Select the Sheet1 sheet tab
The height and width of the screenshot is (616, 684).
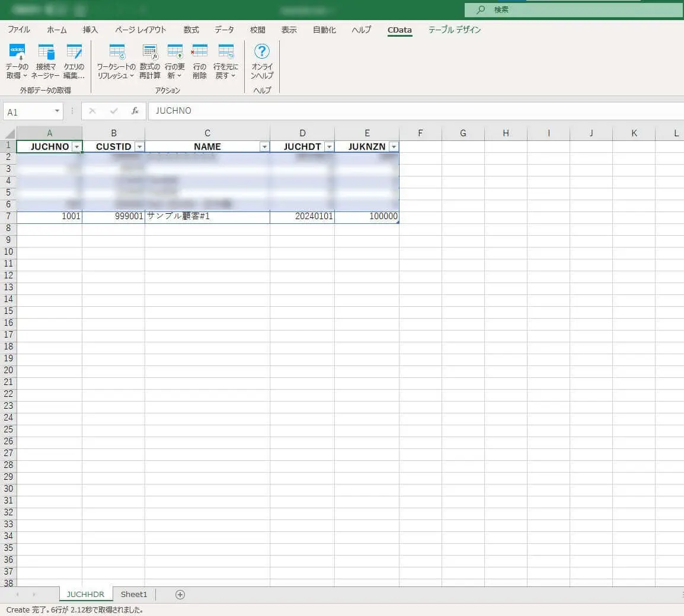134,594
